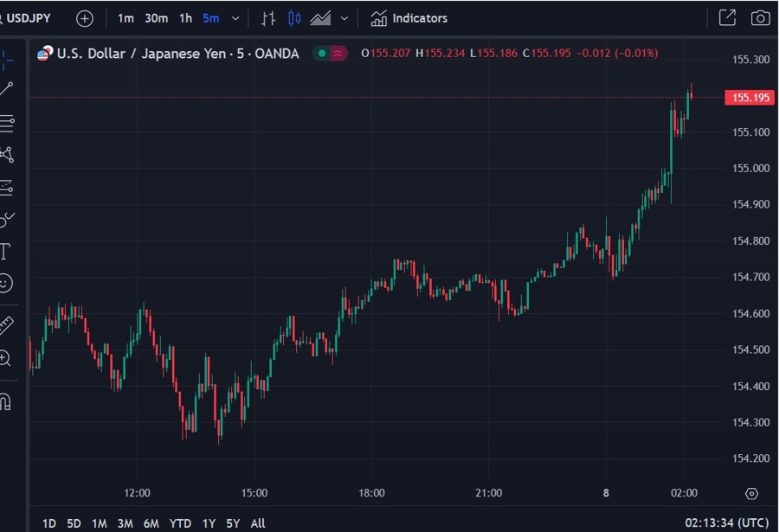Open the share/popout chart icon
The height and width of the screenshot is (532, 779).
click(727, 18)
